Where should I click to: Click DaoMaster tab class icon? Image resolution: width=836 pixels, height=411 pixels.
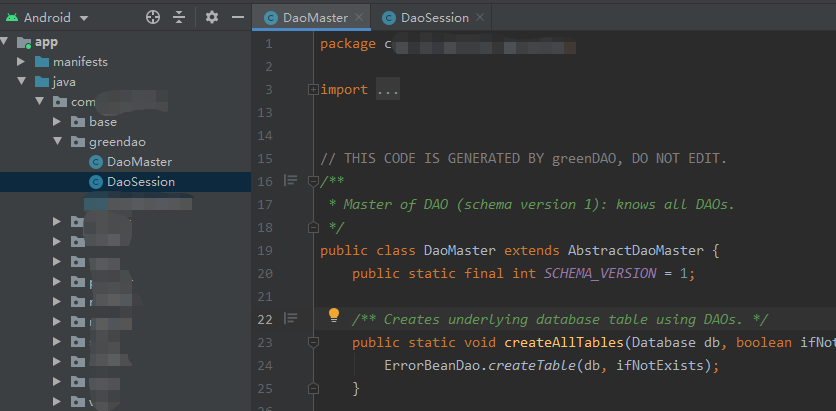tap(271, 18)
